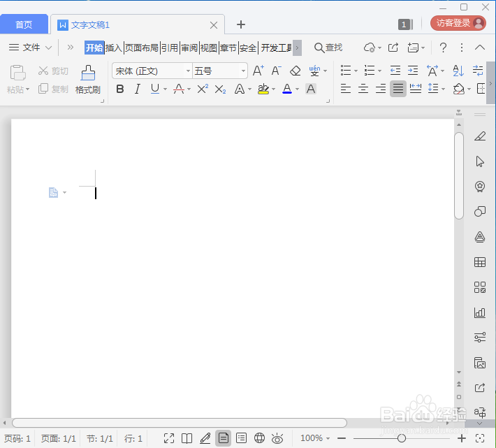Increase paragraph indent

[x=413, y=71]
